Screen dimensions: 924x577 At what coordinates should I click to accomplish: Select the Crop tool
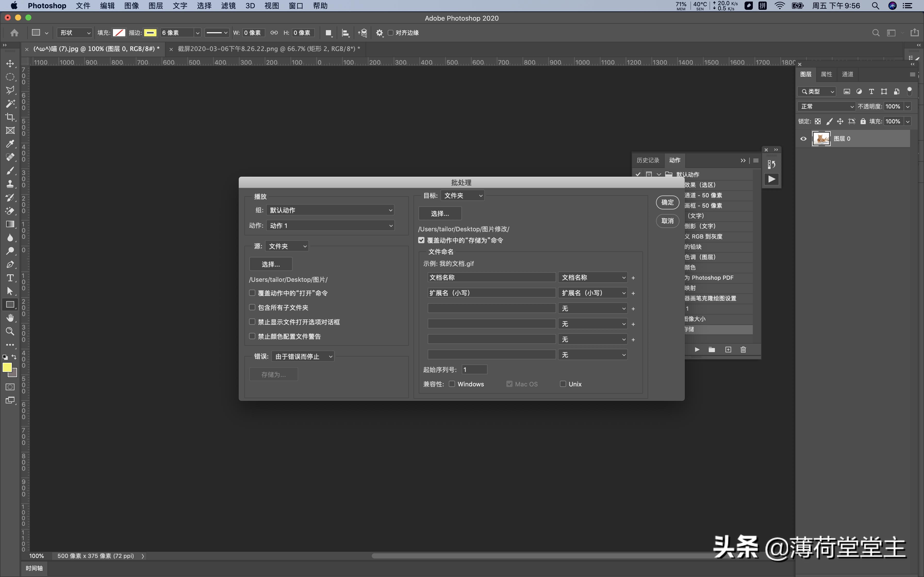coord(10,117)
